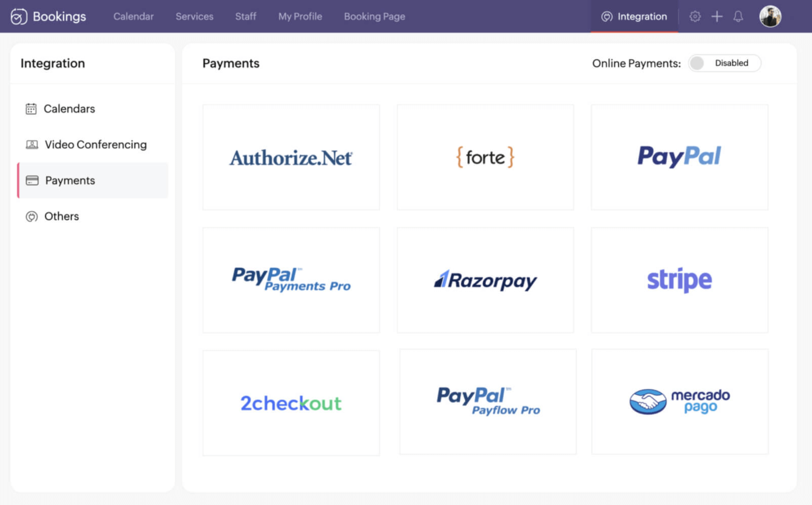Open the Services navigation menu item
812x505 pixels.
[194, 16]
